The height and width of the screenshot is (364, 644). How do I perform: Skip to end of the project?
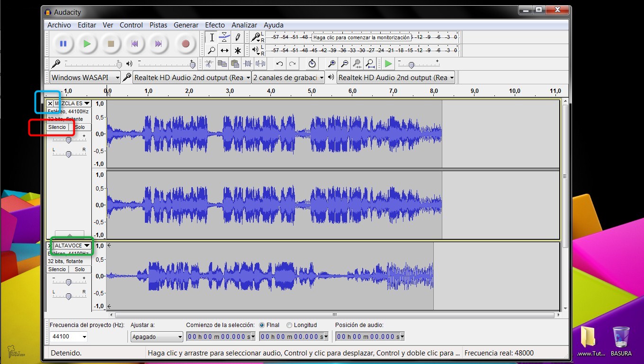[x=159, y=44]
